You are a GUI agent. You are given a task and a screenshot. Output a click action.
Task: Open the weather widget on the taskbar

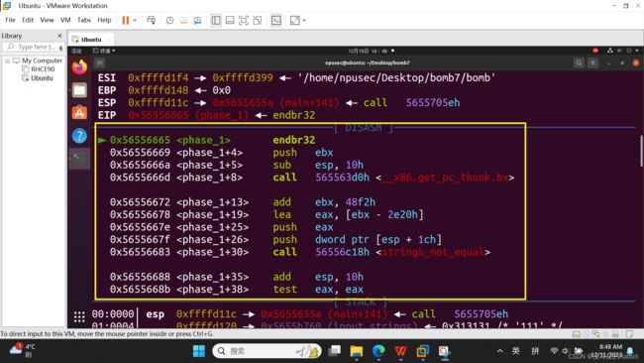tap(23, 350)
